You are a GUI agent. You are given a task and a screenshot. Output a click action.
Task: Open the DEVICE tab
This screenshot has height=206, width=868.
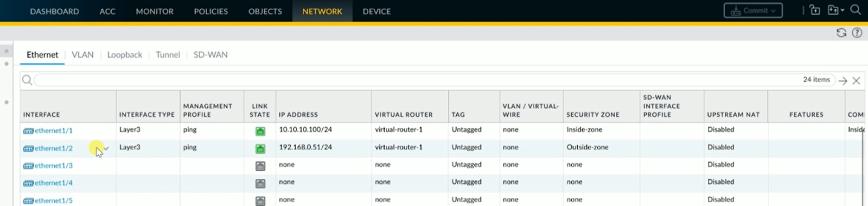click(x=376, y=11)
